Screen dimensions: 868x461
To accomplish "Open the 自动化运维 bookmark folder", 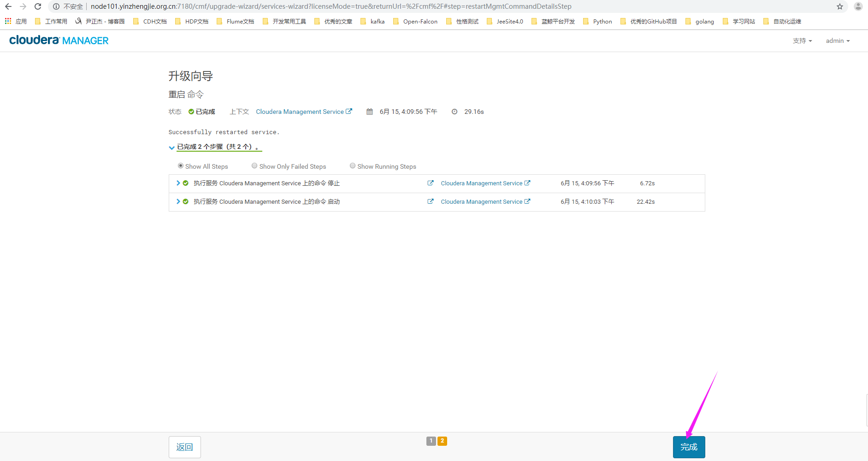I will click(x=782, y=21).
